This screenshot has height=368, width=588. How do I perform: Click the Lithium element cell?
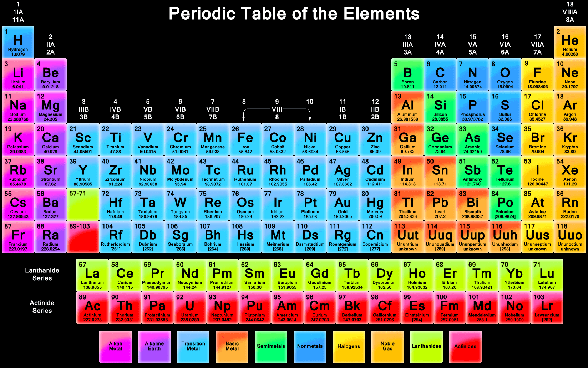click(x=18, y=75)
